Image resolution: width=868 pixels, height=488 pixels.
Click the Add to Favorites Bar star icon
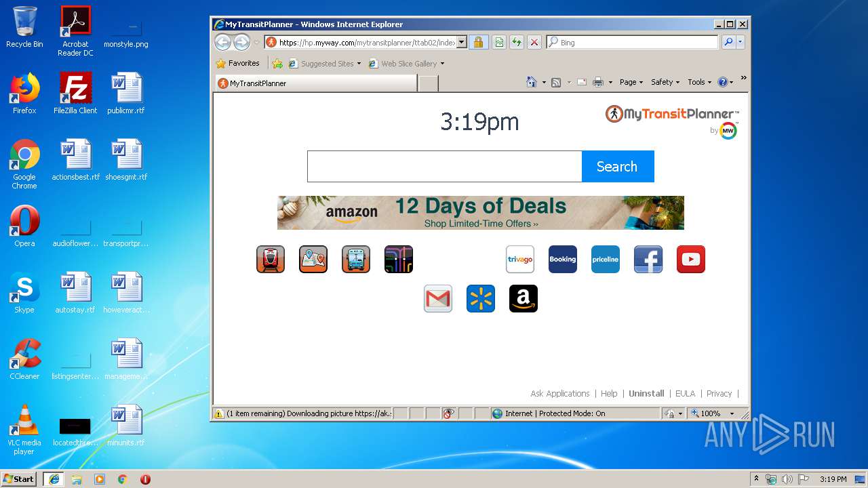(x=277, y=64)
